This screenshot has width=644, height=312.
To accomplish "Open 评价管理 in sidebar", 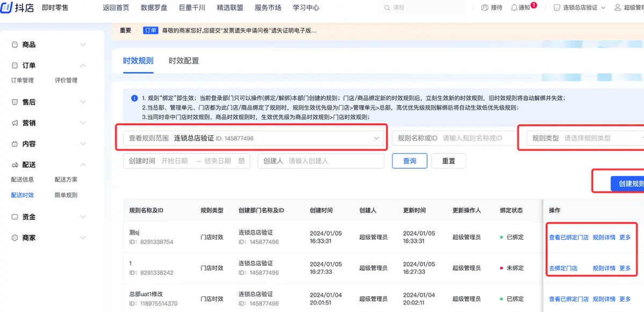I will pyautogui.click(x=66, y=80).
